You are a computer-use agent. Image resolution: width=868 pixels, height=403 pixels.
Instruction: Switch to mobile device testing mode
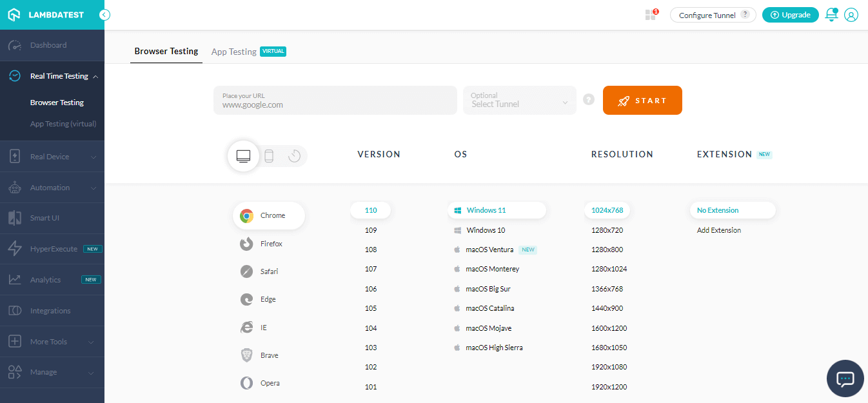pos(269,155)
